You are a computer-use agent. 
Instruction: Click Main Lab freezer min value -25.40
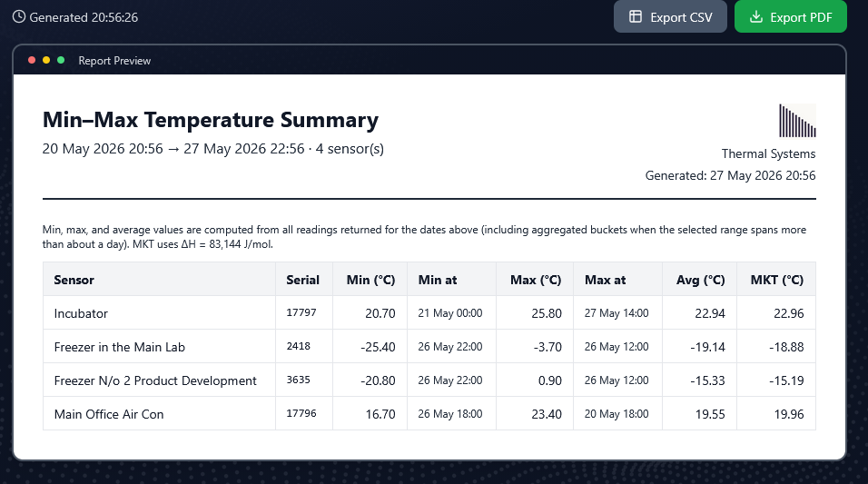[x=378, y=347]
